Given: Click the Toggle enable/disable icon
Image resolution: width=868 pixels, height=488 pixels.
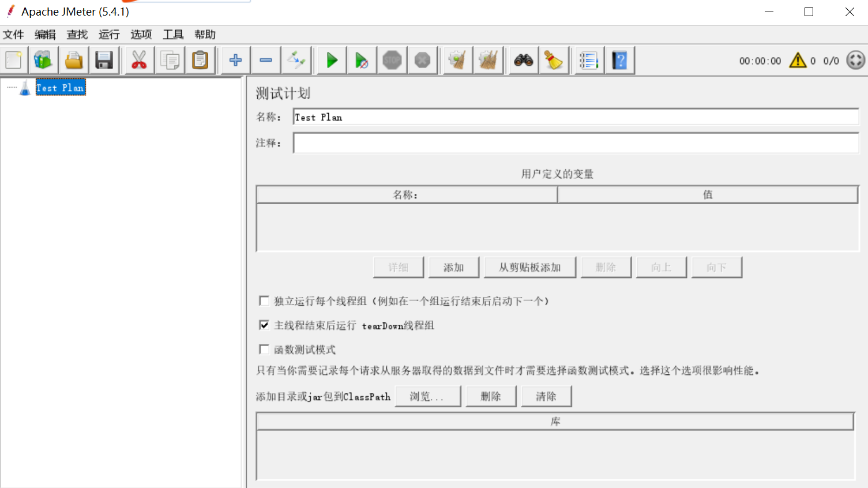Looking at the screenshot, I should 296,60.
